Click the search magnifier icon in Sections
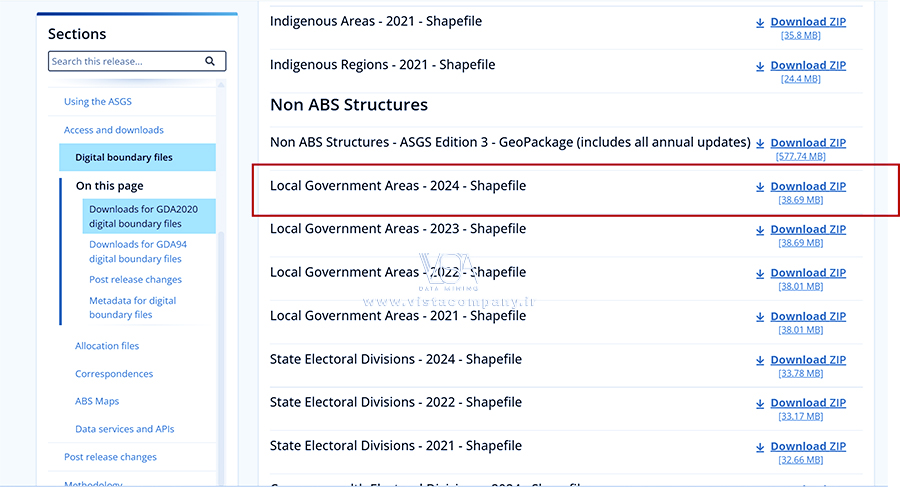900x487 pixels. point(210,61)
